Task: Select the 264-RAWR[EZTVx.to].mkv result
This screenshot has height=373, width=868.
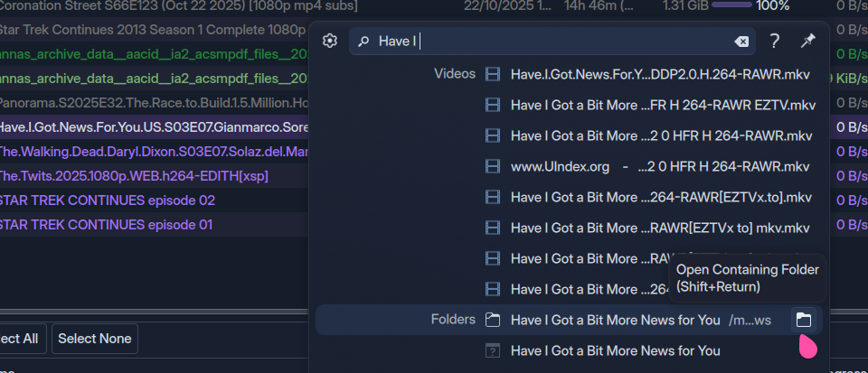Action: coord(660,197)
